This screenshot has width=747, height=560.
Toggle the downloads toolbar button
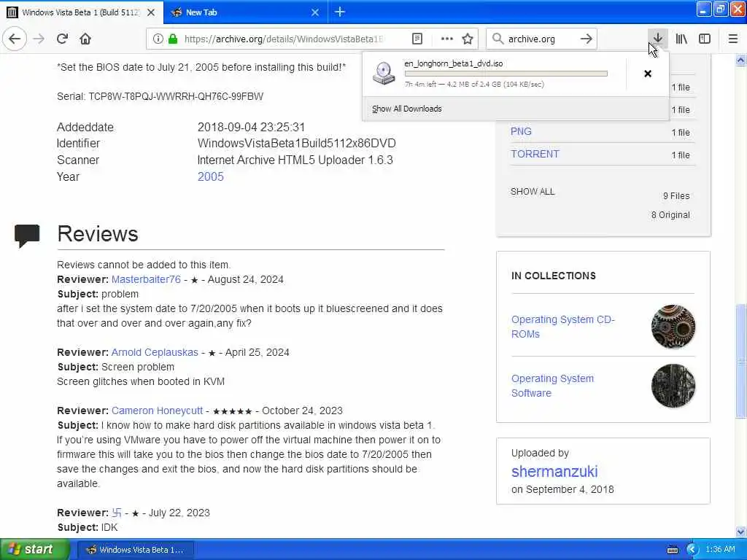(657, 39)
